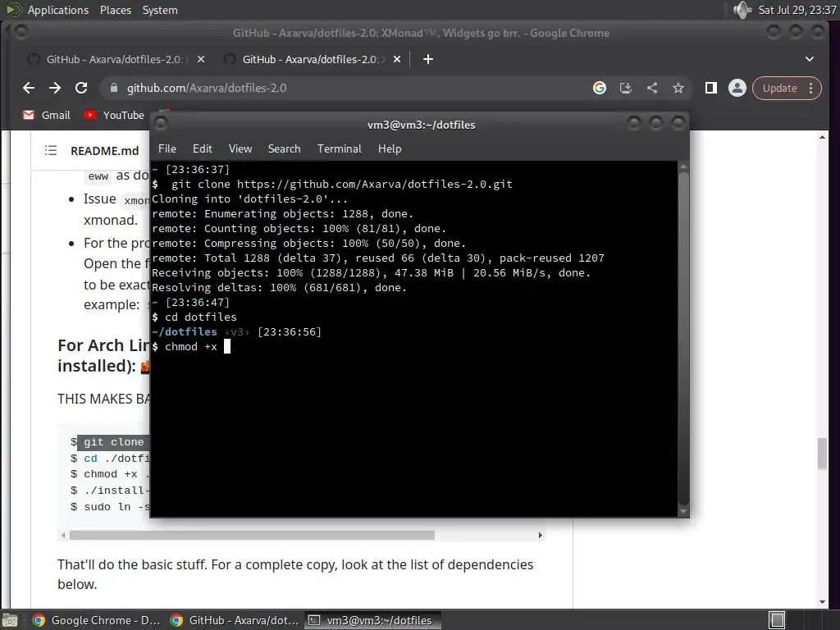840x630 pixels.
Task: Click the 'chmod +x' terminal prompt line
Action: [190, 347]
